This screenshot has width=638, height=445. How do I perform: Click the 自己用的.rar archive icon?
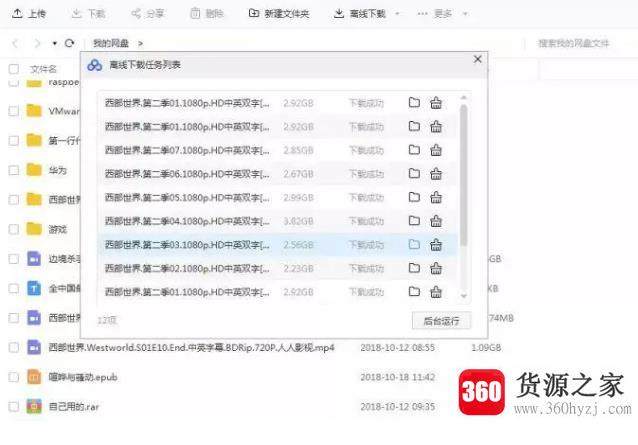tap(34, 406)
